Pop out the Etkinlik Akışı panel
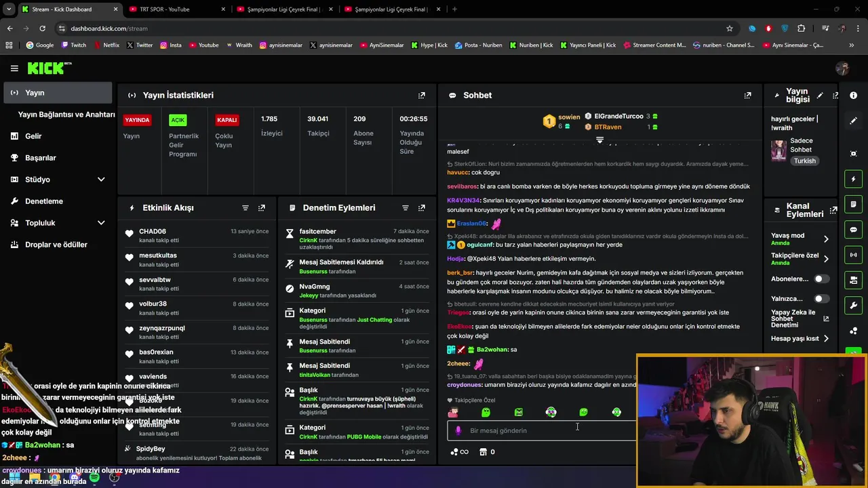868x488 pixels. pos(262,208)
